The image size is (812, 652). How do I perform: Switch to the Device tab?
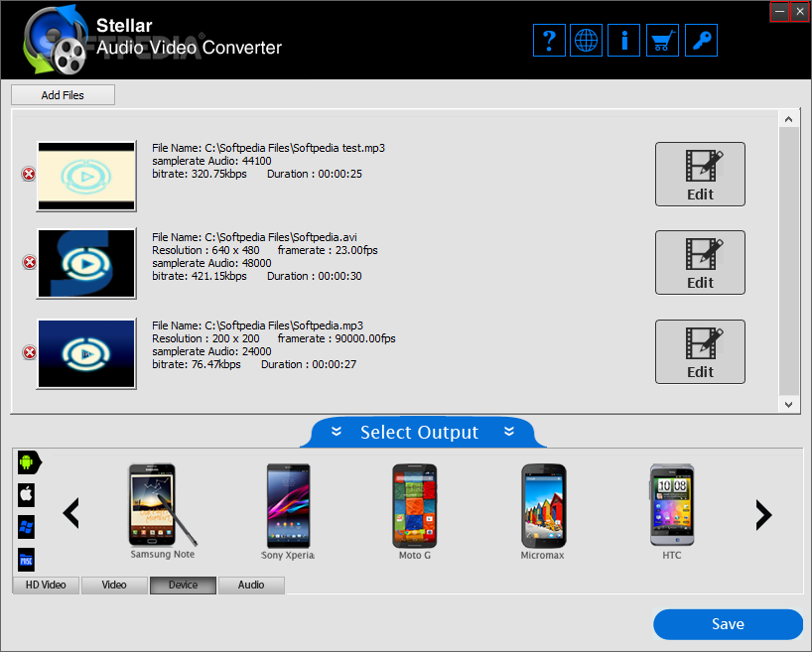[183, 586]
